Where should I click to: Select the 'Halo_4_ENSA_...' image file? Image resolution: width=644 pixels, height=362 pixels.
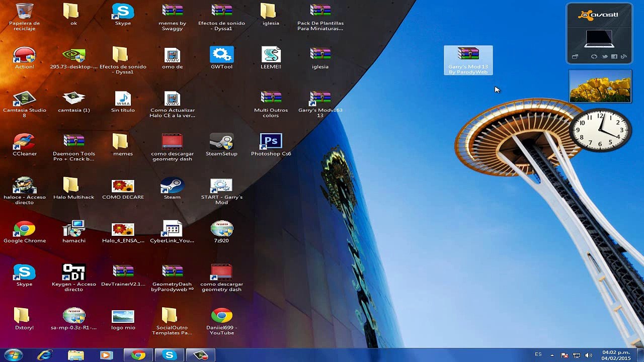click(x=123, y=232)
